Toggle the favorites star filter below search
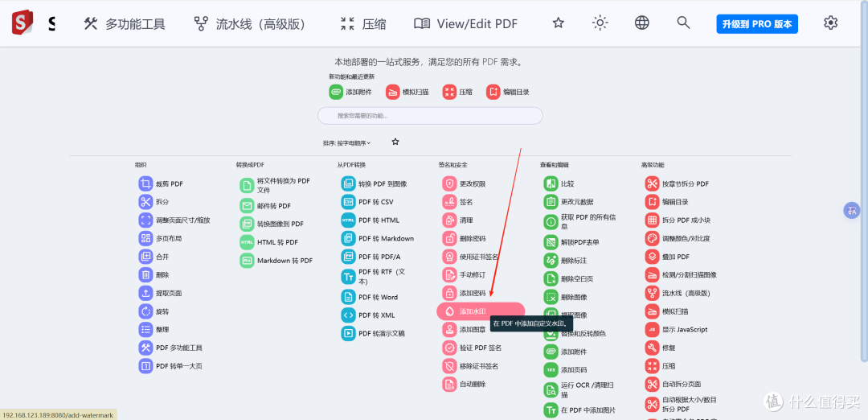This screenshot has height=420, width=868. pos(395,142)
